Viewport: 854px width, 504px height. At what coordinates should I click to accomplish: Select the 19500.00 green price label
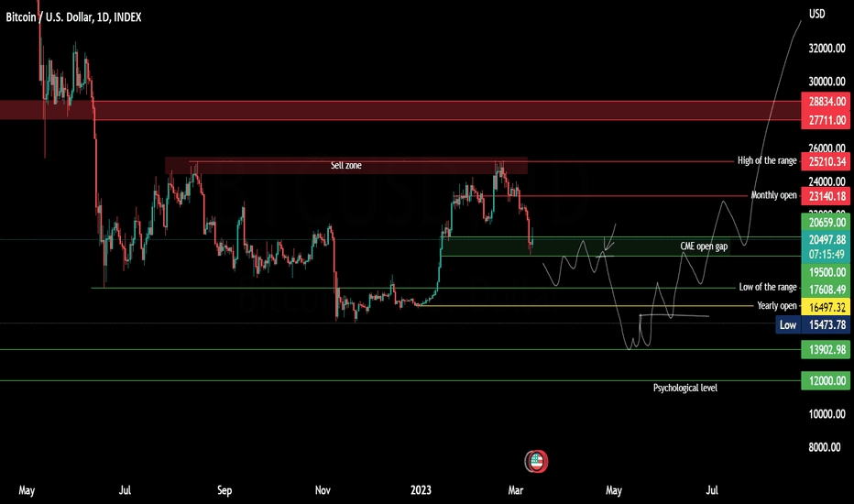826,272
